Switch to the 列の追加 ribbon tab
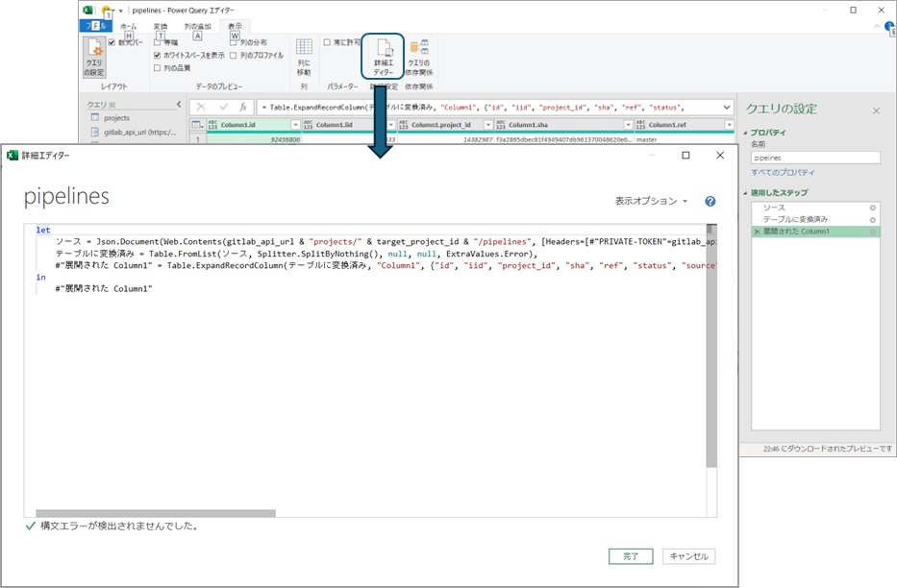 [196, 27]
